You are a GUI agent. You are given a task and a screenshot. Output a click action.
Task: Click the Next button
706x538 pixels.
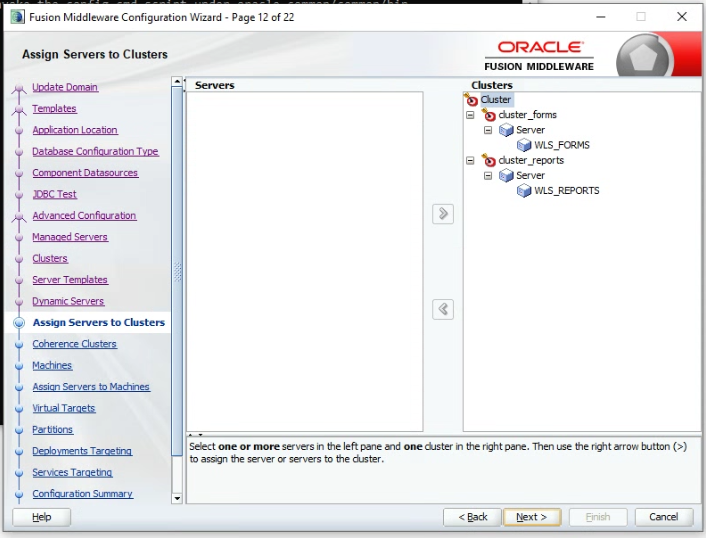click(532, 517)
